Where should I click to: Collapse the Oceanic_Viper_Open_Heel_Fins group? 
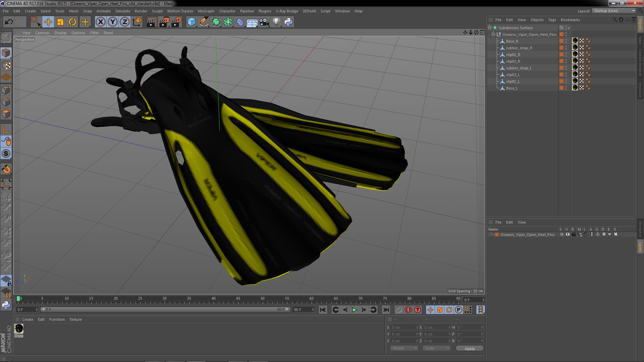tap(493, 34)
